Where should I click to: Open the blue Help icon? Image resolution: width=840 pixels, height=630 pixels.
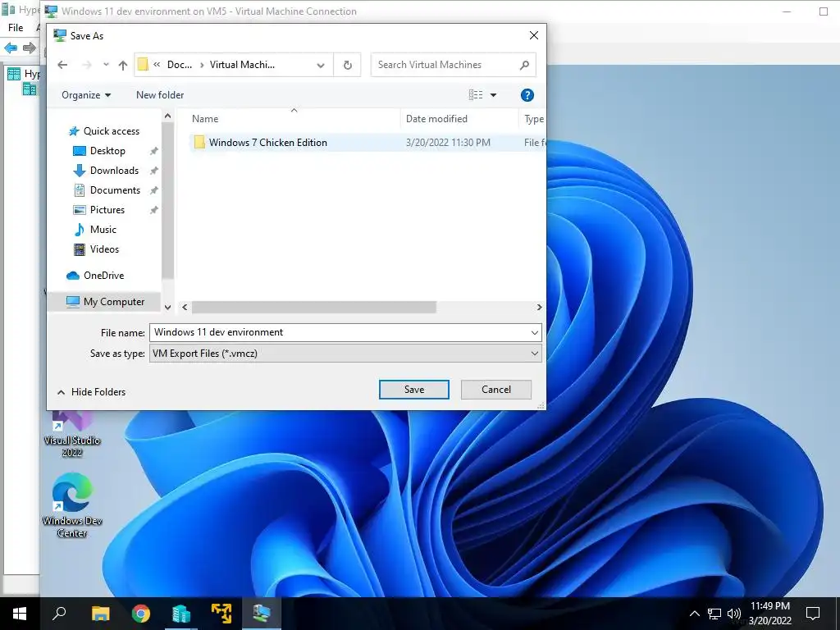[527, 95]
